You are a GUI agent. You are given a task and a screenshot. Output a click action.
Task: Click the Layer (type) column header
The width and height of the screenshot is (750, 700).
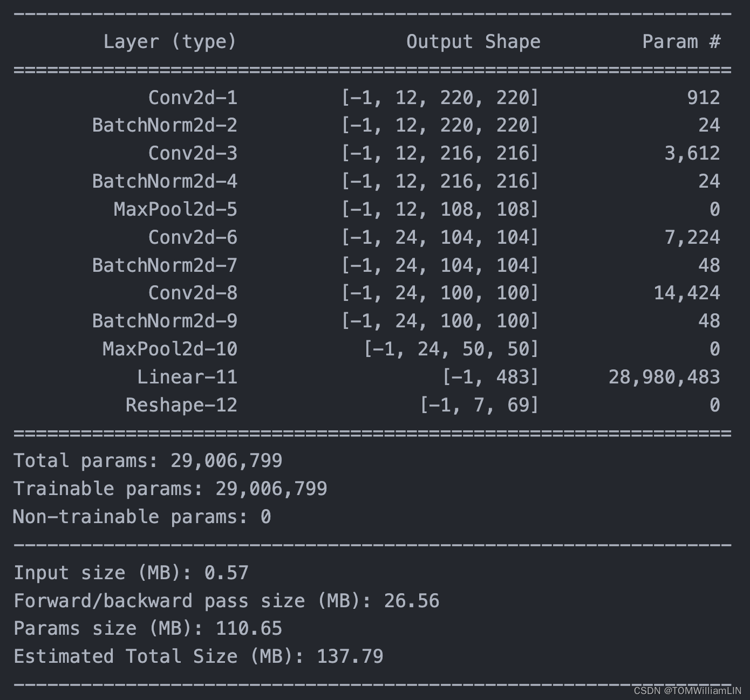click(x=172, y=42)
